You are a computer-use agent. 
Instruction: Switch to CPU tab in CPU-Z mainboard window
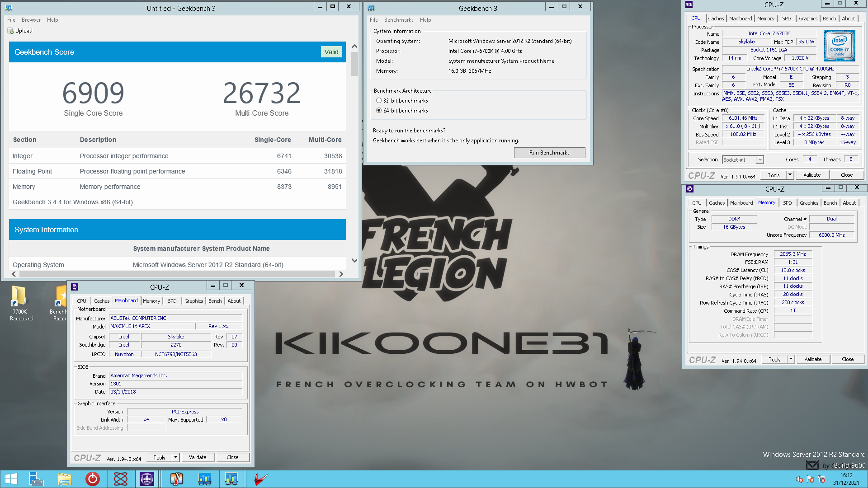coord(81,301)
